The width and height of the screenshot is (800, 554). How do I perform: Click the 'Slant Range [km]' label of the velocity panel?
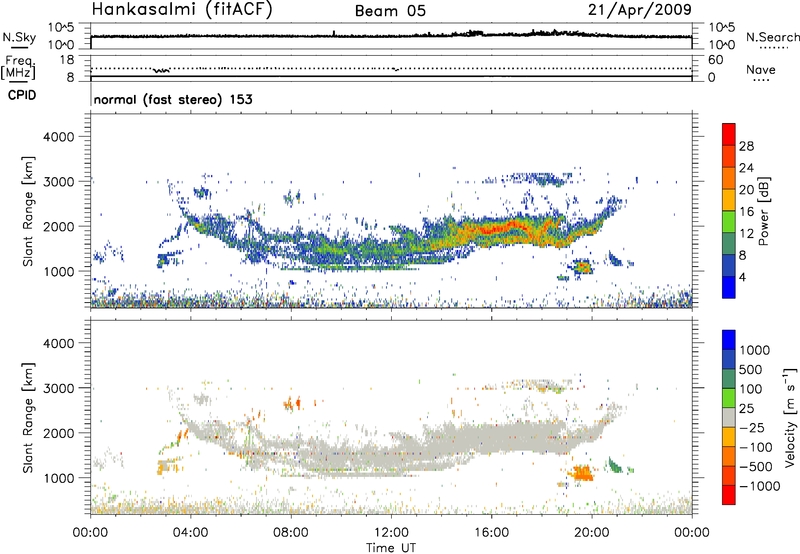[28, 417]
